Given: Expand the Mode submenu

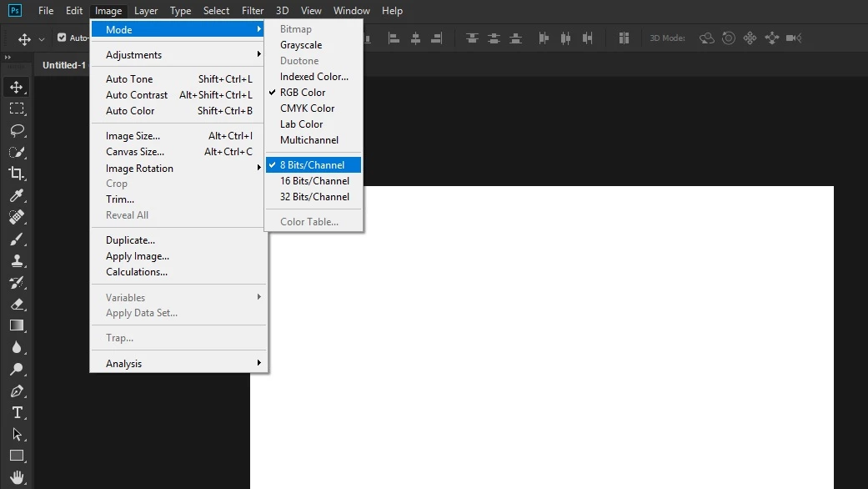Looking at the screenshot, I should 178,29.
